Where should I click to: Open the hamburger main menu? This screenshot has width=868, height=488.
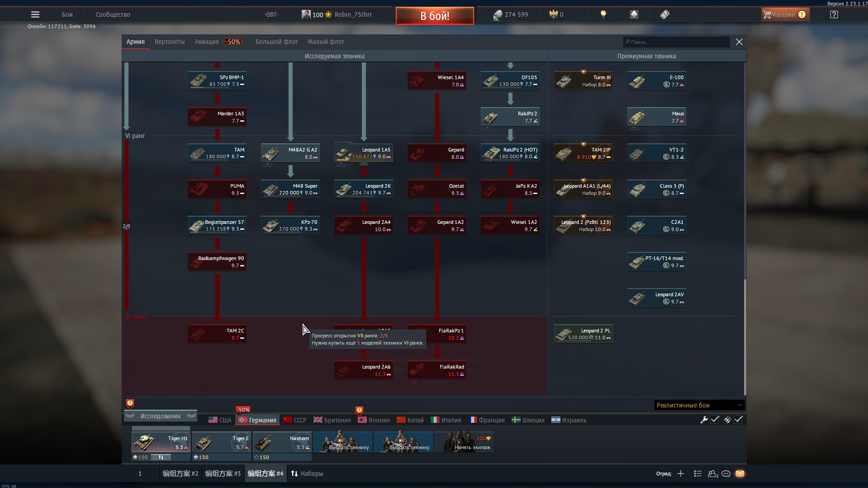click(x=35, y=14)
